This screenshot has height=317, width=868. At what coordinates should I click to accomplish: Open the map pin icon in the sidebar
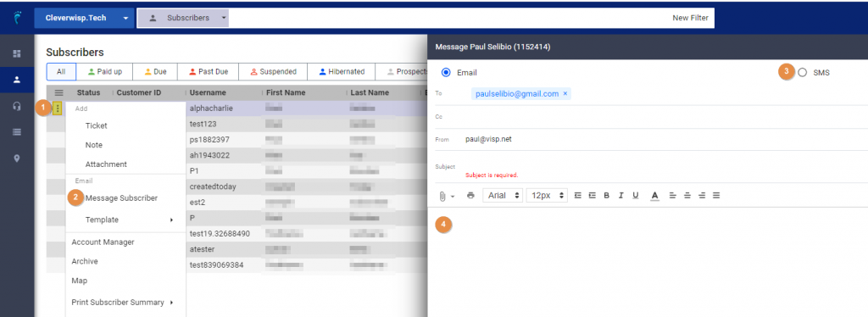tap(17, 158)
